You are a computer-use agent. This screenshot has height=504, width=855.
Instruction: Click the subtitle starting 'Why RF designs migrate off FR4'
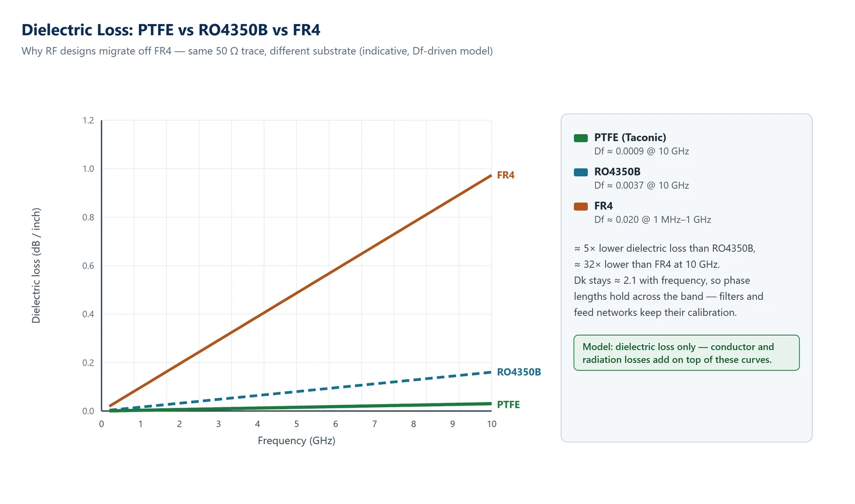pyautogui.click(x=257, y=51)
